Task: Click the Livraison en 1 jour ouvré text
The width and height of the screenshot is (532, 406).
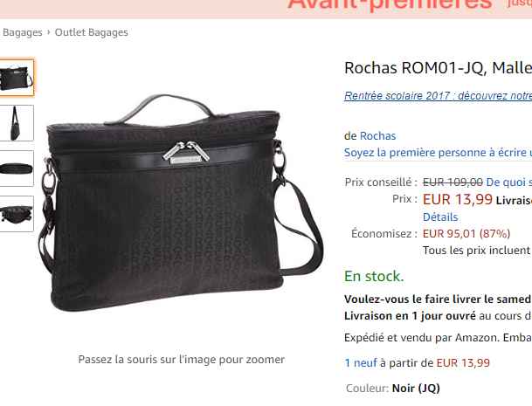Action: 410,316
